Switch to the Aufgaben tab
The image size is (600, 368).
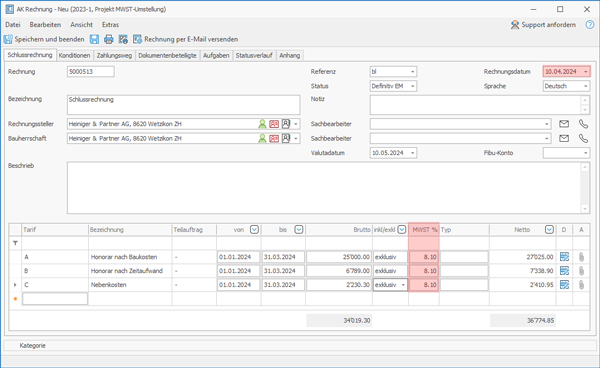(216, 55)
